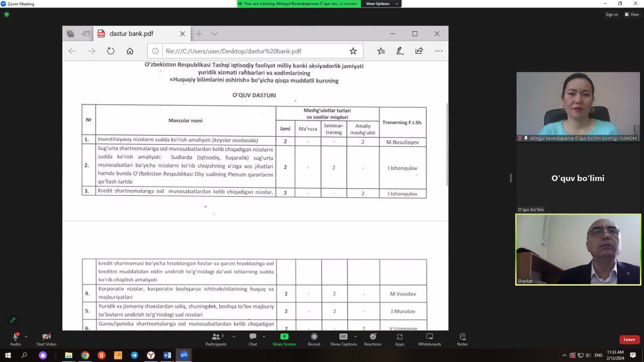Open the View menu at top right

(x=632, y=15)
